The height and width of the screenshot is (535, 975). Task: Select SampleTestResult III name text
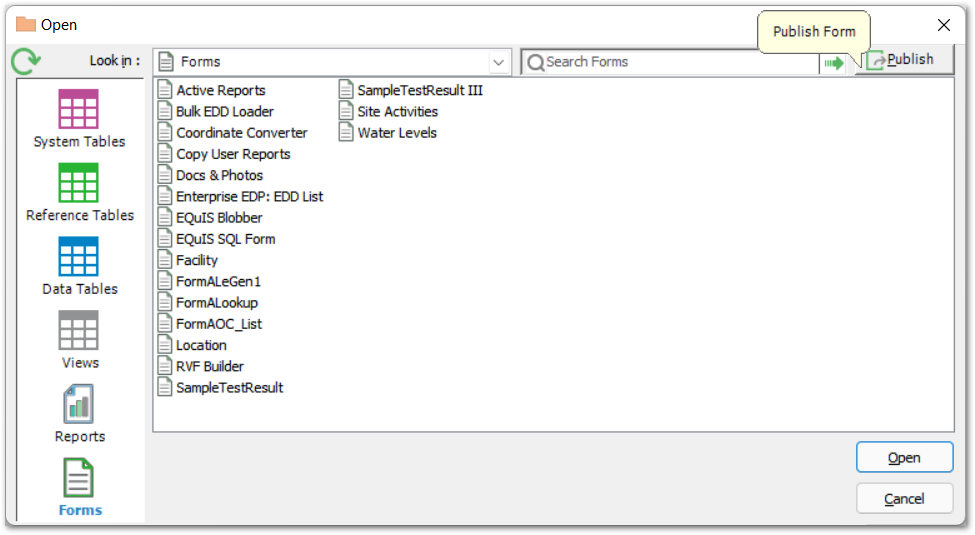(420, 90)
